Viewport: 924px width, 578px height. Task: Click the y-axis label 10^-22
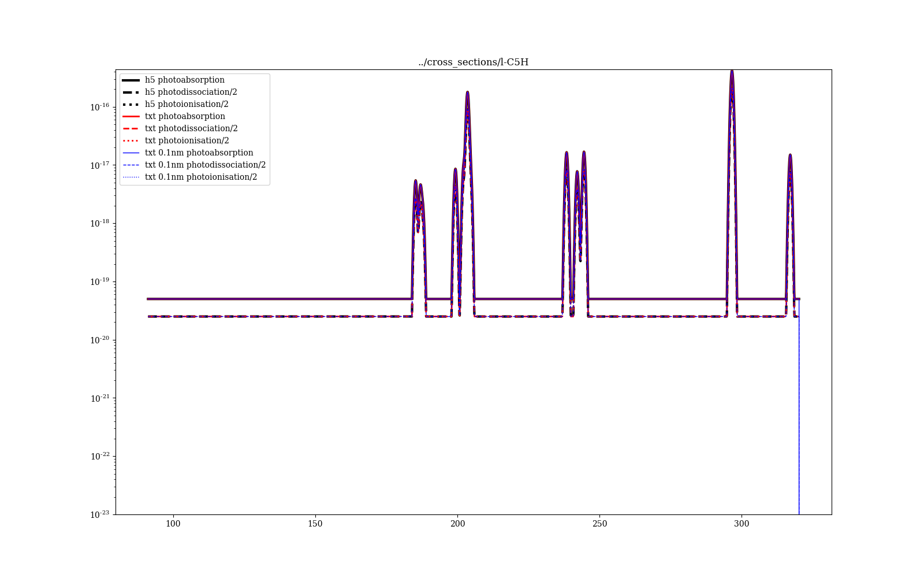(100, 455)
